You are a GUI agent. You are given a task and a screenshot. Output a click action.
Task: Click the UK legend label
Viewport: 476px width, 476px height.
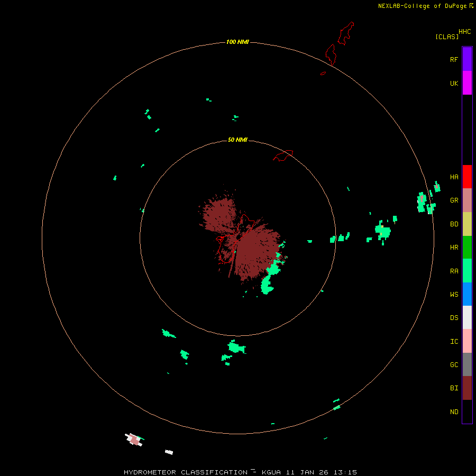454,83
